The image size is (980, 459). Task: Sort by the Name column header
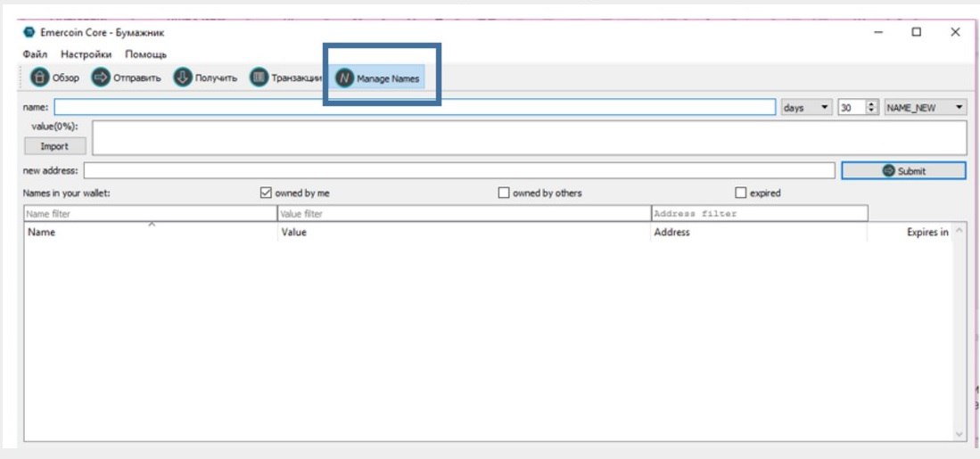pyautogui.click(x=151, y=233)
